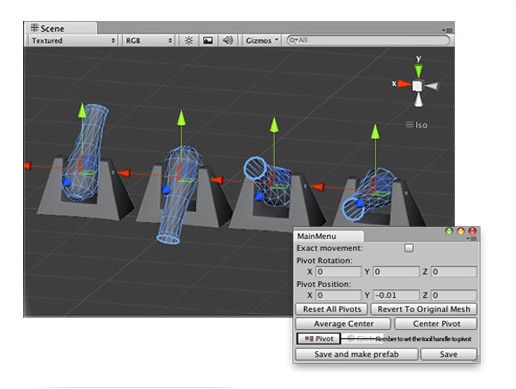Viewport: 516px width, 389px height.
Task: Click Save and make prefab button
Action: pyautogui.click(x=357, y=354)
